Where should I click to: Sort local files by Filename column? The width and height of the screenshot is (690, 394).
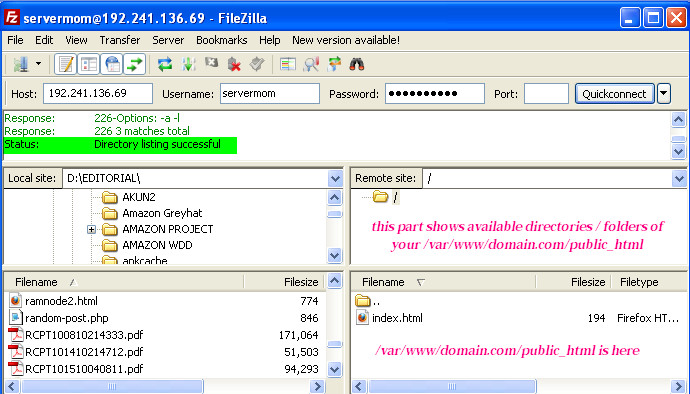coord(124,282)
